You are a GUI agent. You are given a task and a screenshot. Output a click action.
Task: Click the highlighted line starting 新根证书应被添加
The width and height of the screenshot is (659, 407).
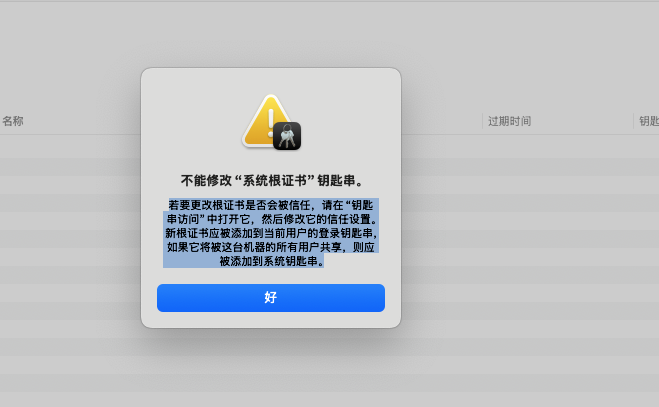[271, 233]
